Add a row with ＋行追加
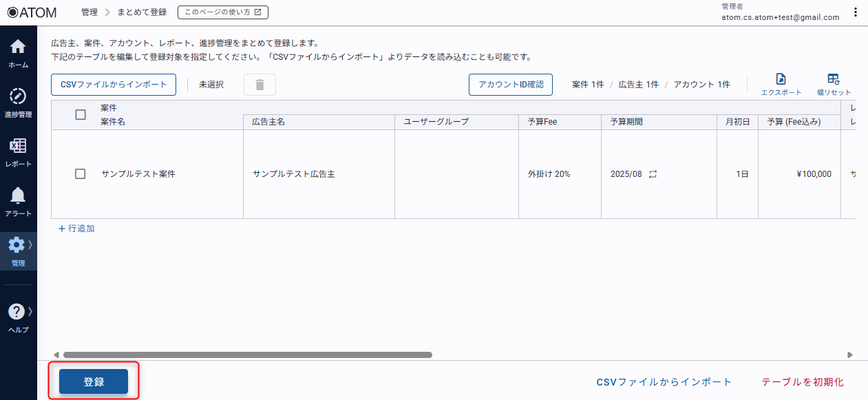Image resolution: width=868 pixels, height=400 pixels. point(76,229)
